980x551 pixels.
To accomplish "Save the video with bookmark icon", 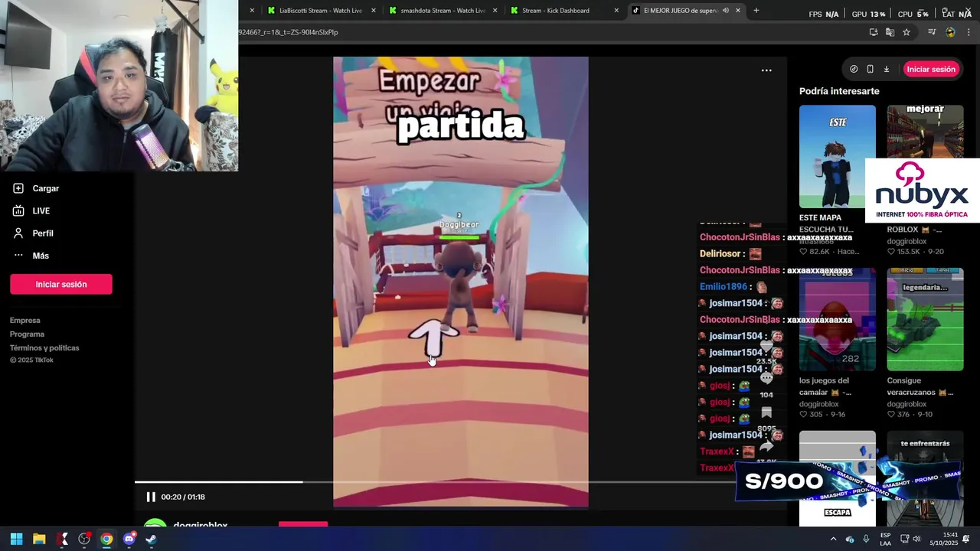I will pos(766,413).
